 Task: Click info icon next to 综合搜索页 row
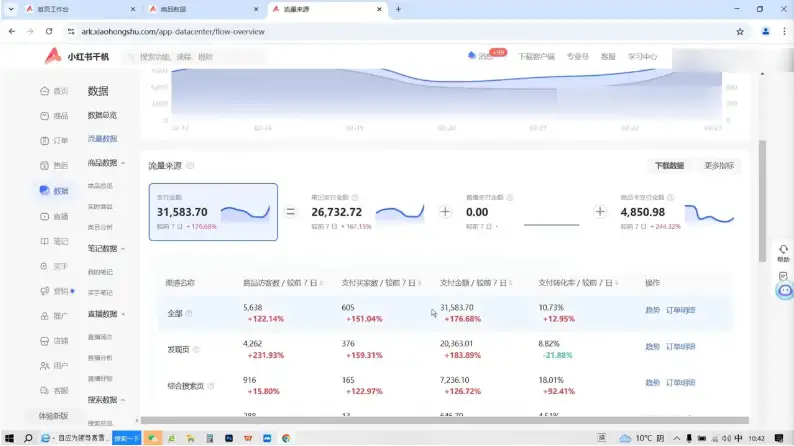[x=211, y=386]
